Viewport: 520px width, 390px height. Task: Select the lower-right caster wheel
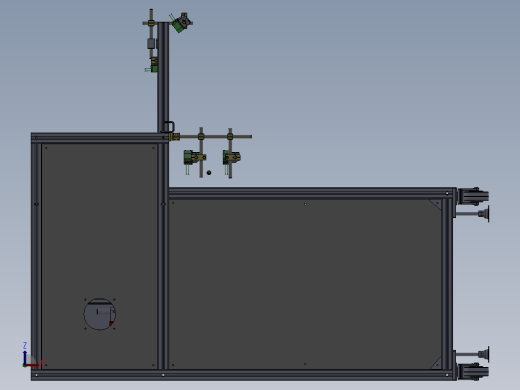[473, 371]
